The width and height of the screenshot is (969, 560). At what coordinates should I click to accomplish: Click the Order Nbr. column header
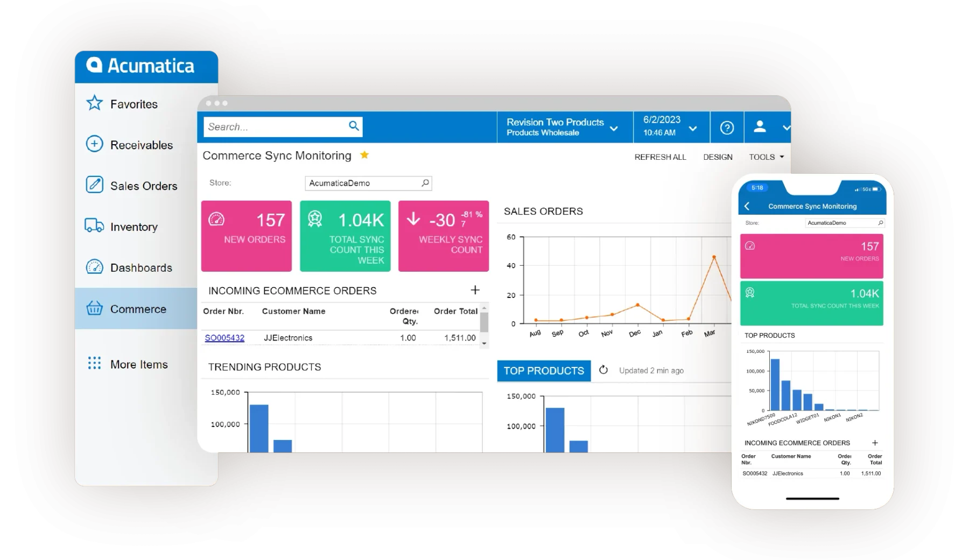[x=223, y=311]
